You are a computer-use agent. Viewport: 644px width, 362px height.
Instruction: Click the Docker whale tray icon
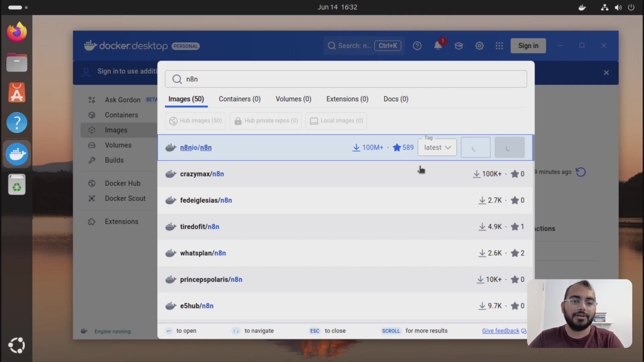tap(582, 7)
